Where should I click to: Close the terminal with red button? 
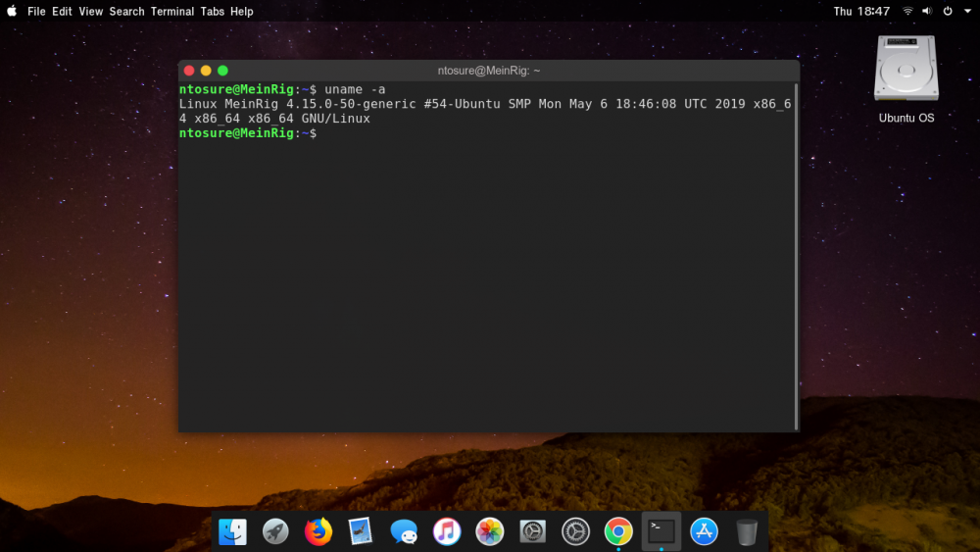pyautogui.click(x=189, y=71)
